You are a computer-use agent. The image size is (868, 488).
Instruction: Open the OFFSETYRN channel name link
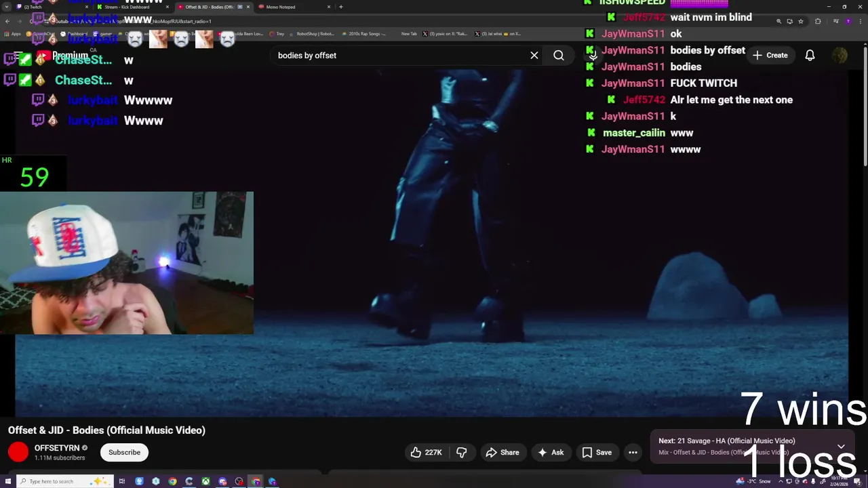click(x=57, y=448)
